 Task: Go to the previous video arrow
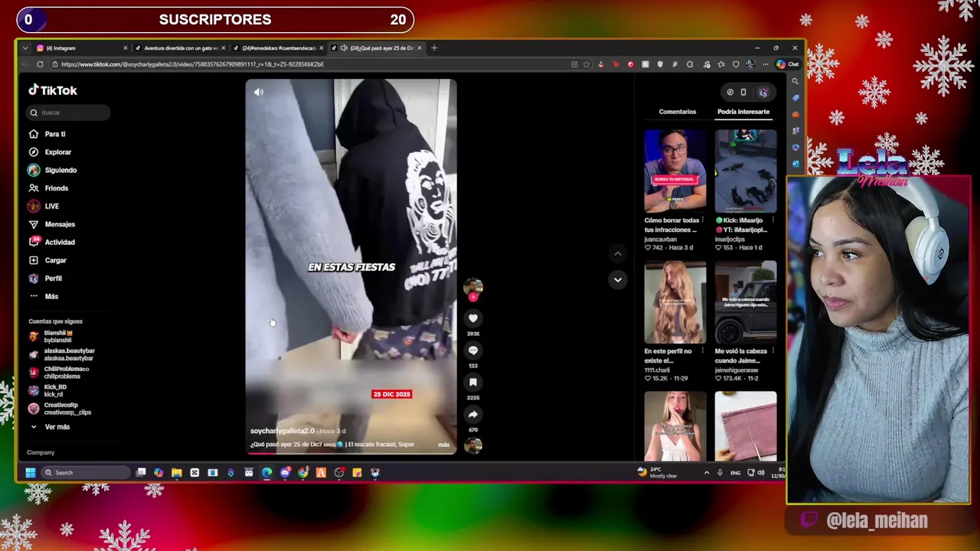(618, 253)
